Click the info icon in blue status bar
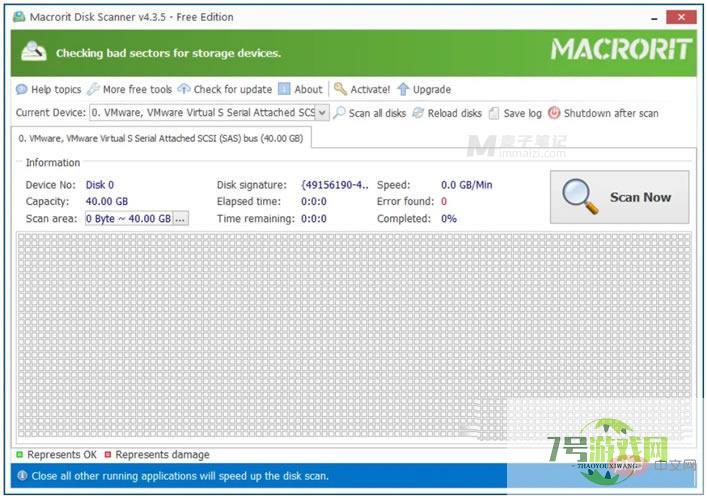 click(x=22, y=475)
